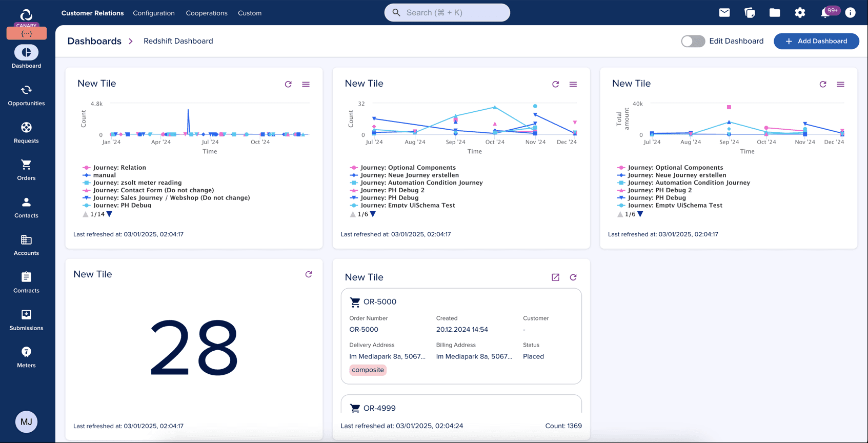Open chart menu of Total amount tile
The width and height of the screenshot is (868, 443).
(840, 84)
